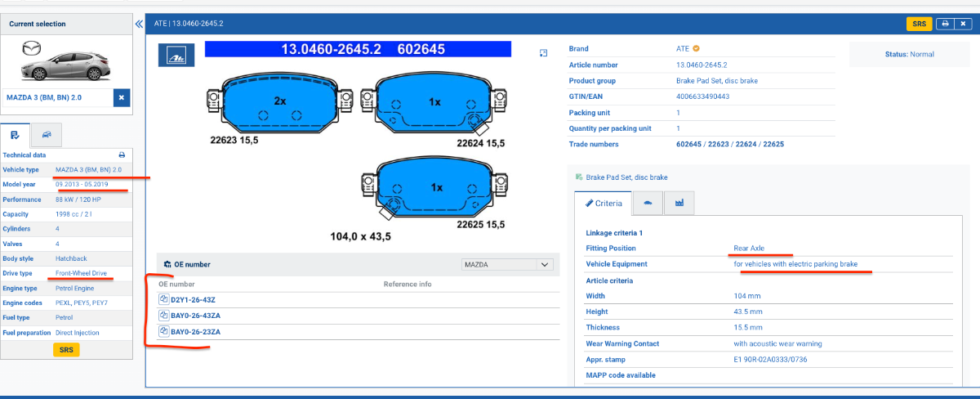
Task: Click OE number text BAY0-26-23ZA
Action: click(x=195, y=331)
